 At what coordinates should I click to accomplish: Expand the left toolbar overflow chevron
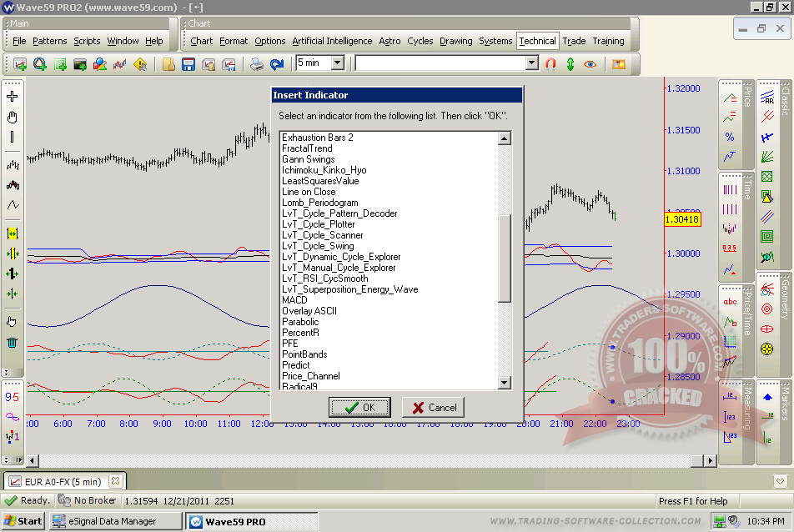tap(8, 372)
